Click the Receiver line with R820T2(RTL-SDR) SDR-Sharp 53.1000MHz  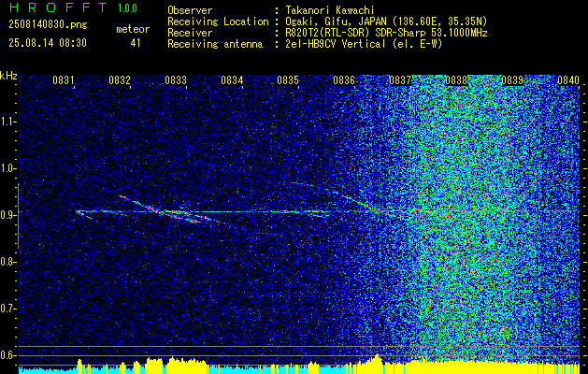327,33
